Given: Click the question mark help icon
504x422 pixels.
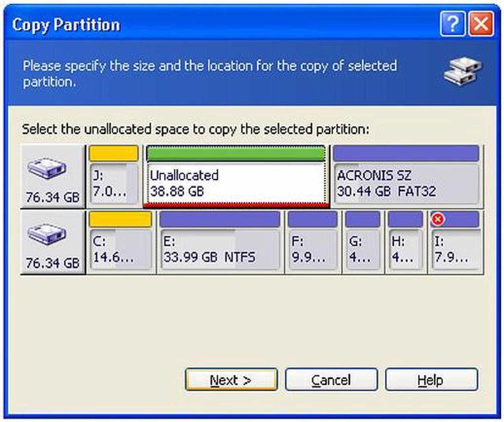Looking at the screenshot, I should [x=453, y=24].
